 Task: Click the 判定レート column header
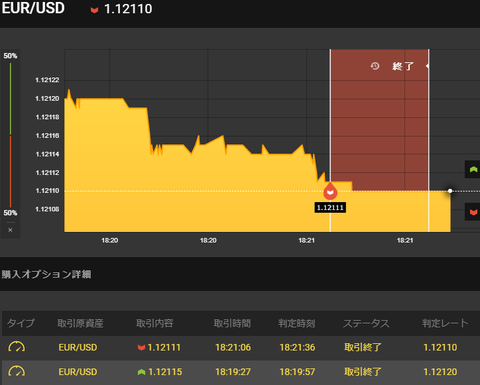[x=445, y=323]
